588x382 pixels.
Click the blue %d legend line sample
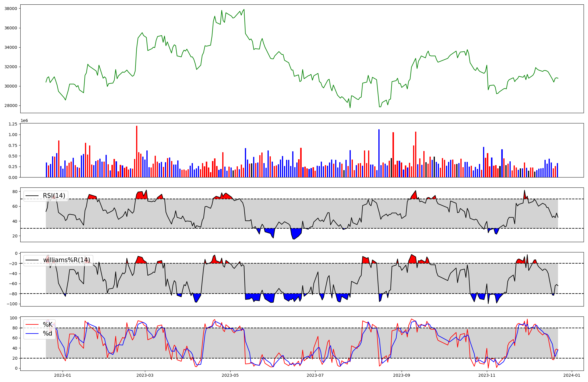pyautogui.click(x=32, y=334)
